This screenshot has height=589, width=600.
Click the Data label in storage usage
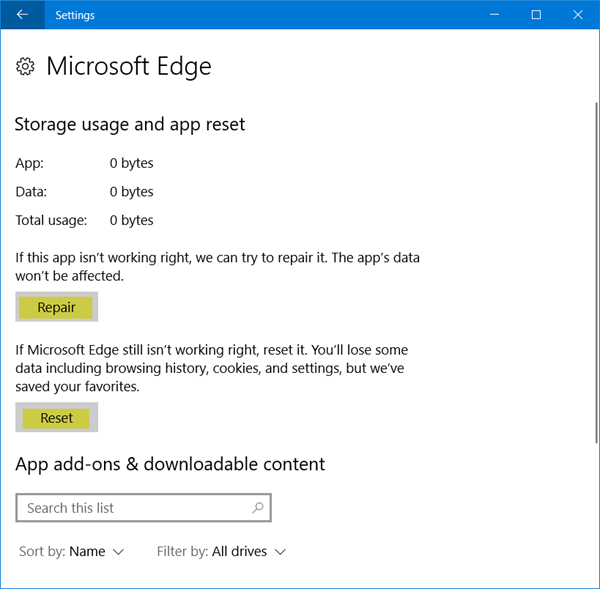point(31,192)
